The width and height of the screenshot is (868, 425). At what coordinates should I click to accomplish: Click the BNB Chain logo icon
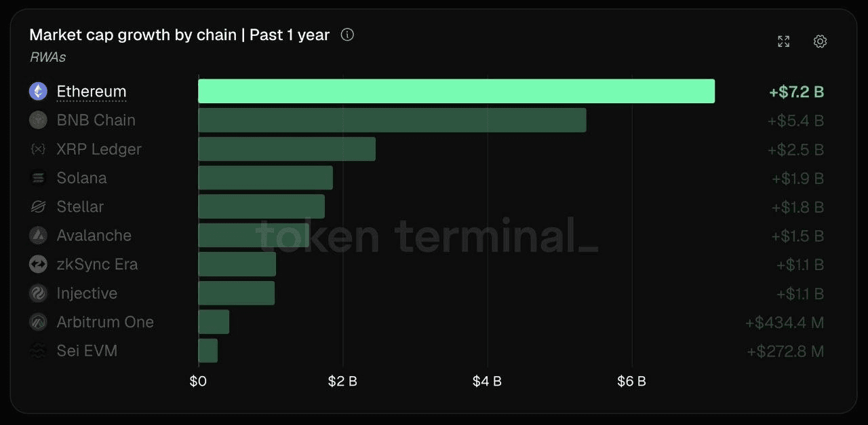38,120
